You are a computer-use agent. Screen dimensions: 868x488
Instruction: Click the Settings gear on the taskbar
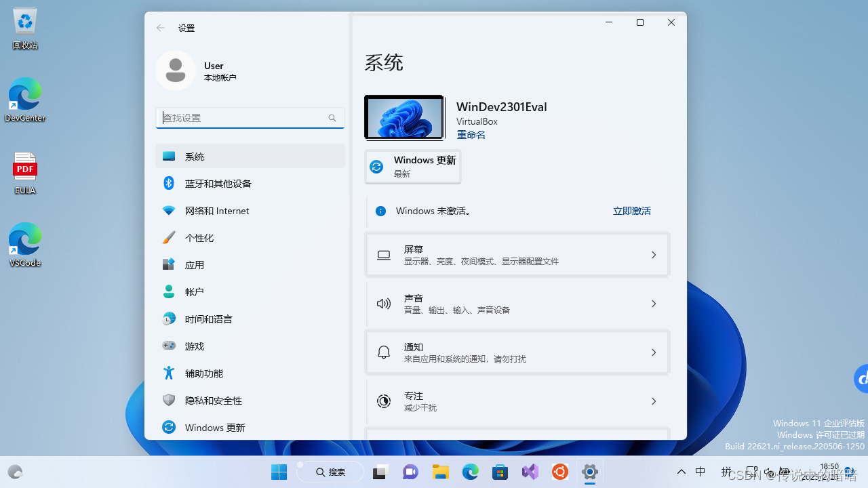click(x=590, y=472)
